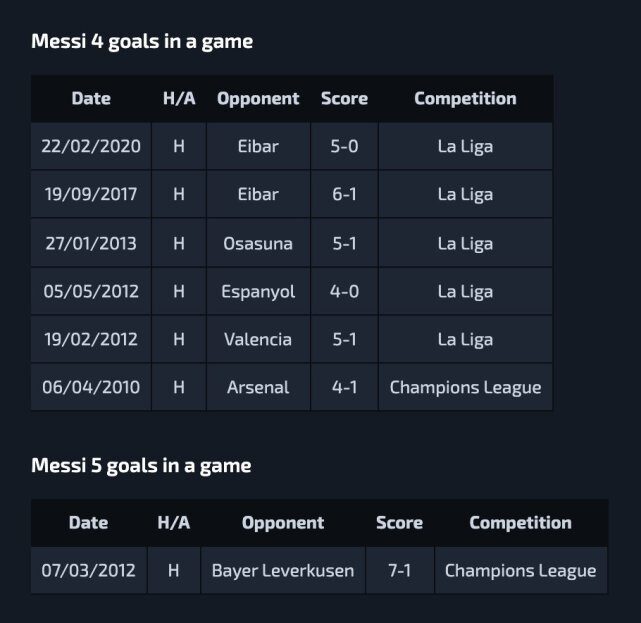Screen dimensions: 641x623
Task: Select the 7-1 score cell
Action: (399, 571)
